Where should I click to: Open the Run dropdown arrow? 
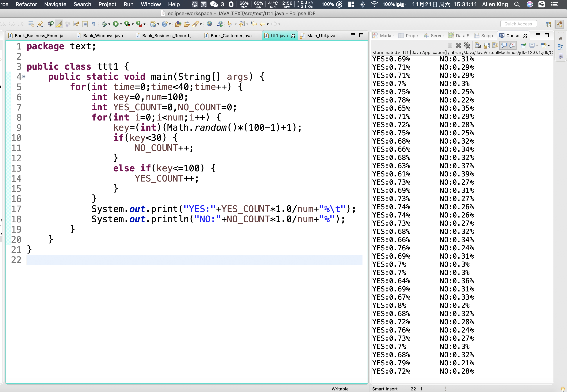coord(121,24)
